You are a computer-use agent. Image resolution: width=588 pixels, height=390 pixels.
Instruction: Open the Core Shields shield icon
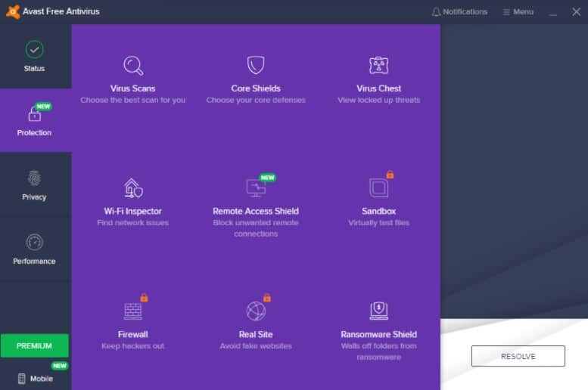coord(256,65)
